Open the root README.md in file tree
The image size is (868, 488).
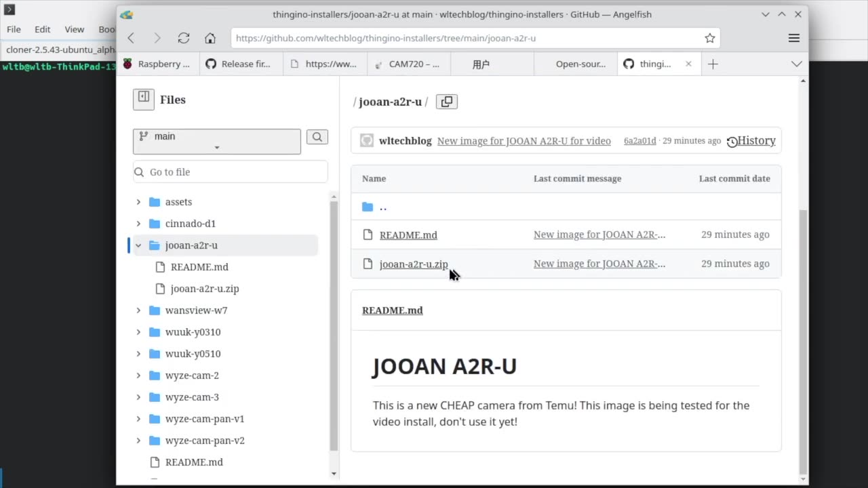click(194, 462)
